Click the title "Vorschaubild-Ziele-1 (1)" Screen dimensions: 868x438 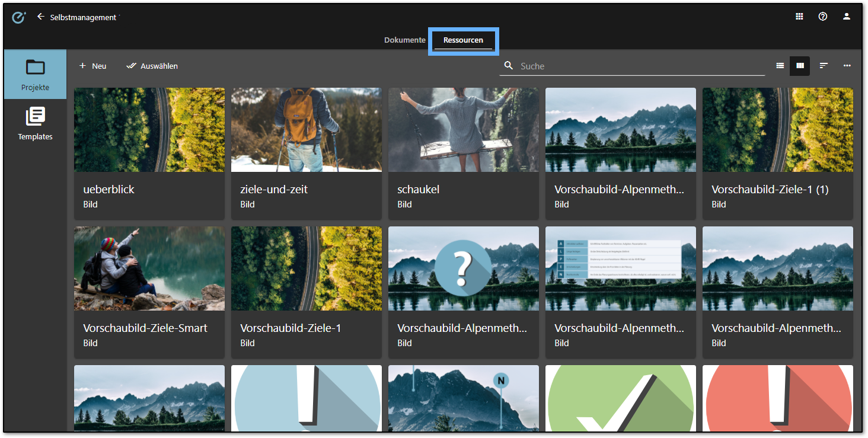click(770, 190)
